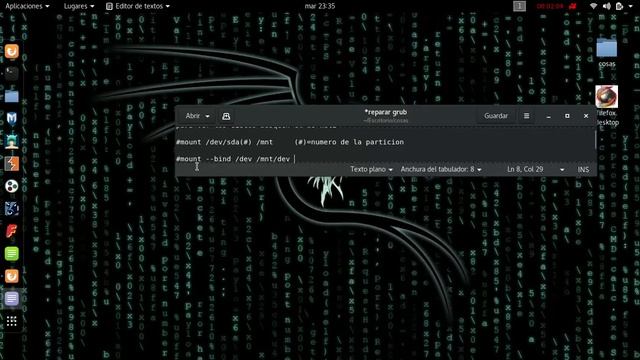
Task: Show all applications grid icon
Action: click(x=11, y=321)
